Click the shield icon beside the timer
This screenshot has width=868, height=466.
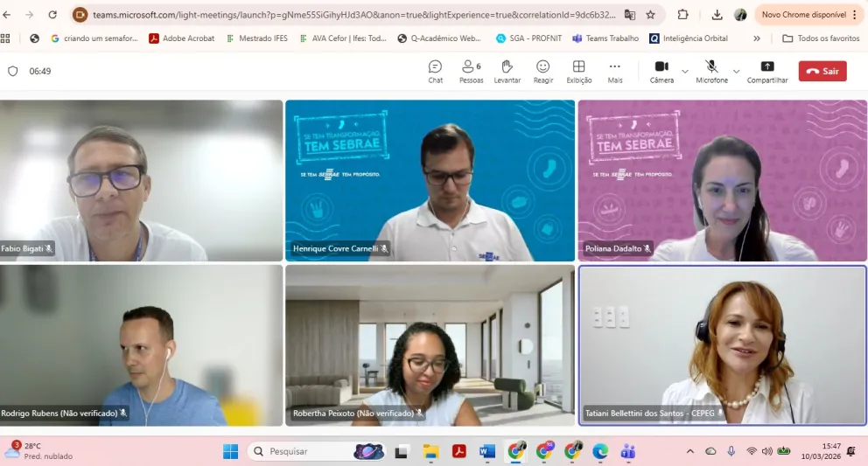(x=12, y=72)
